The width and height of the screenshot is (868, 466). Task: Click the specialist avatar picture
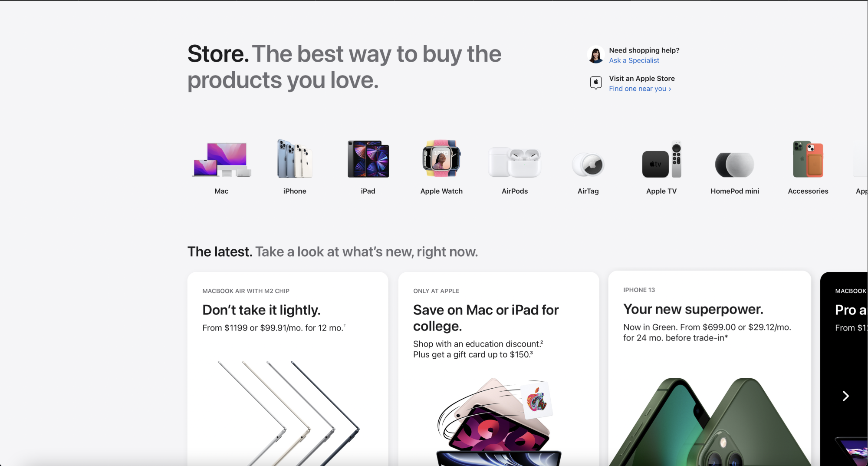pos(596,55)
